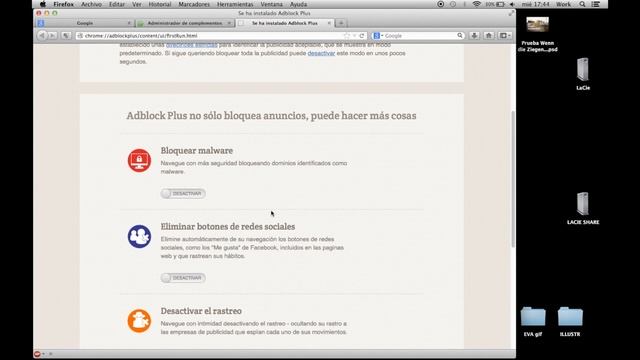Image resolution: width=640 pixels, height=360 pixels.
Task: Open the Downloads toolbar button
Action: (474, 36)
